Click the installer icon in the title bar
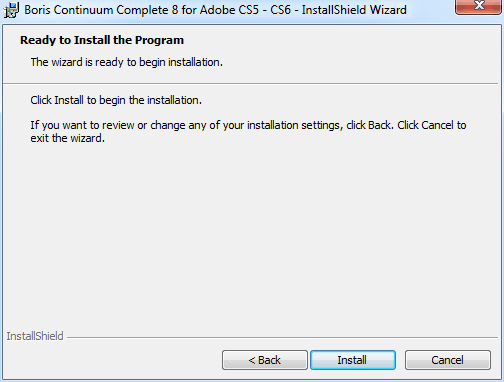Image resolution: width=504 pixels, height=382 pixels. coord(11,10)
